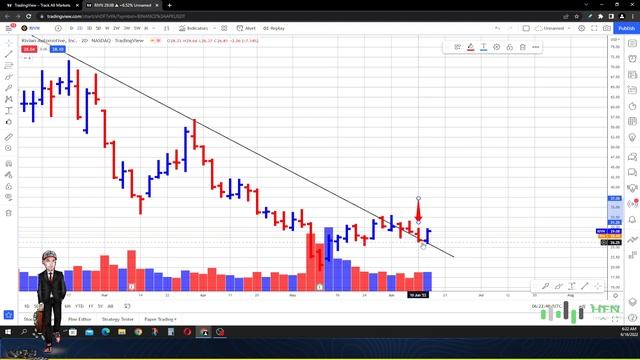Click the red sell price button
Screen dimensions: 640x360
pos(29,49)
